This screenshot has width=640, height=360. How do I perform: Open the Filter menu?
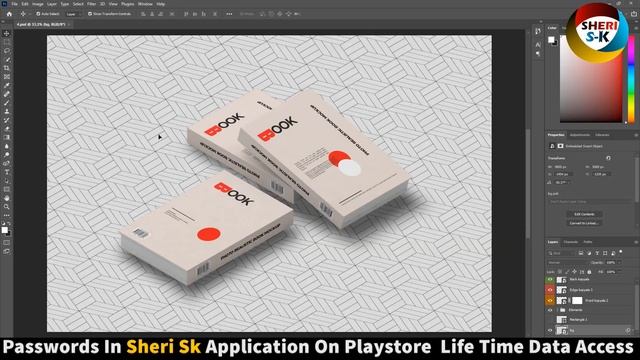(92, 4)
